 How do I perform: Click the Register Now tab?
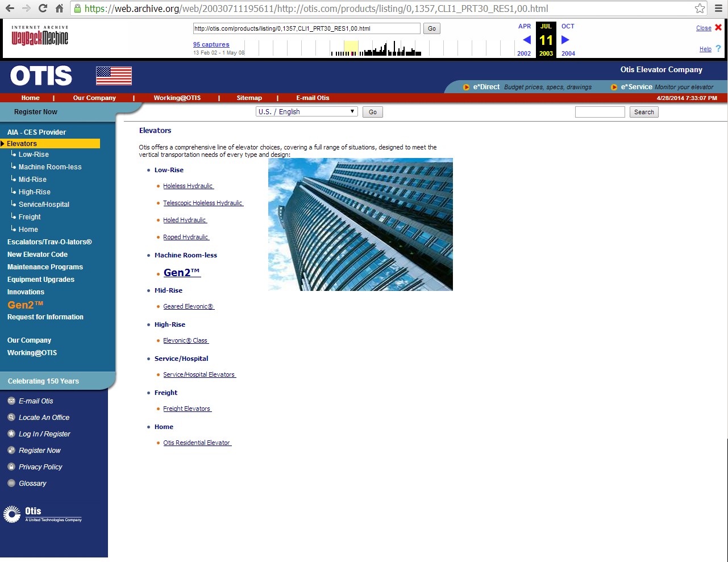pos(36,112)
